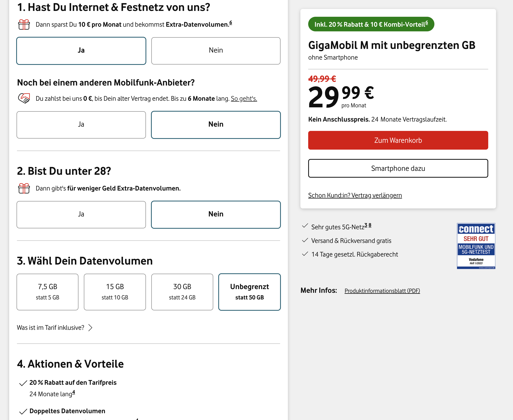Click the connect 'Sehr gut' test badge
Image resolution: width=513 pixels, height=420 pixels.
pyautogui.click(x=476, y=246)
